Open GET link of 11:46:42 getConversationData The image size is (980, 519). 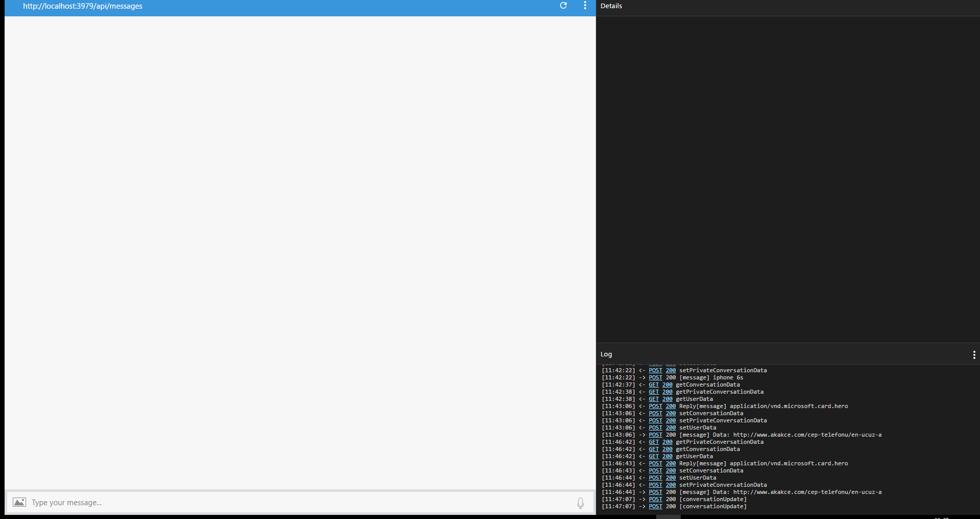click(x=654, y=449)
